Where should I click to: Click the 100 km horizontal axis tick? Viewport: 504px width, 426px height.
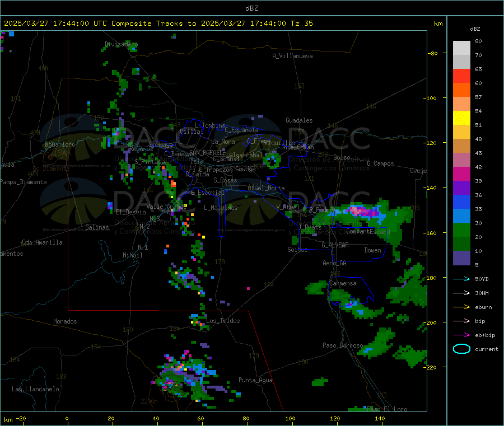coord(290,418)
